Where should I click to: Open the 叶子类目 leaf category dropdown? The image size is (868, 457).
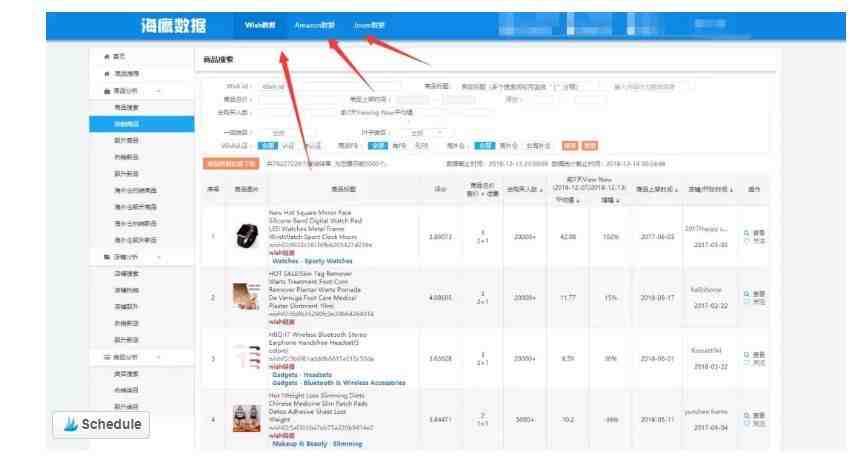pyautogui.click(x=425, y=133)
